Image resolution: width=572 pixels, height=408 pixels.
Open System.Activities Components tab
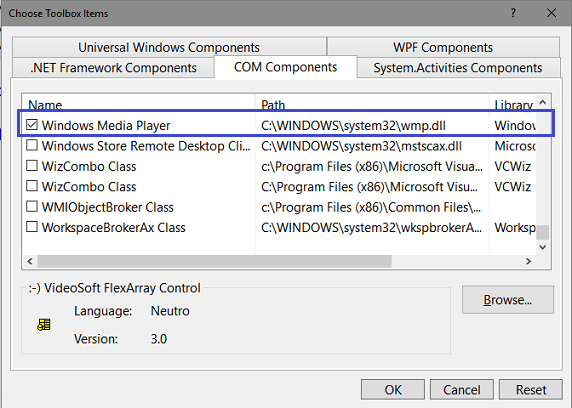458,68
